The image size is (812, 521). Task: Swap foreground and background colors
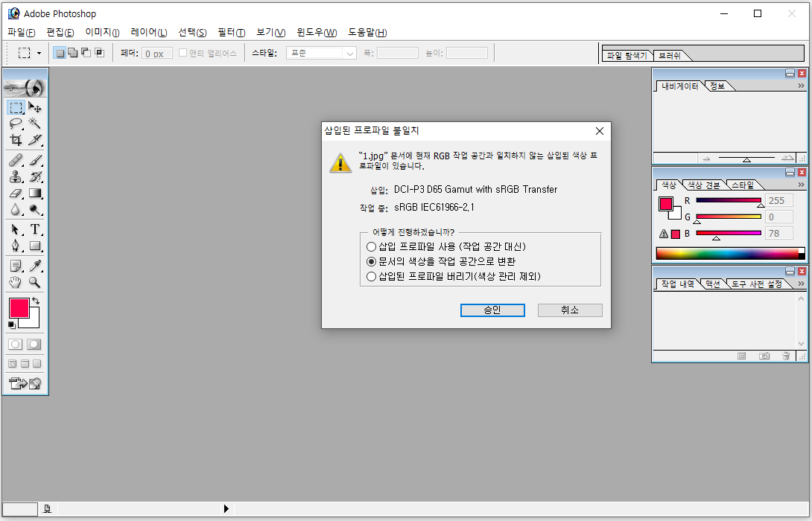pyautogui.click(x=35, y=301)
